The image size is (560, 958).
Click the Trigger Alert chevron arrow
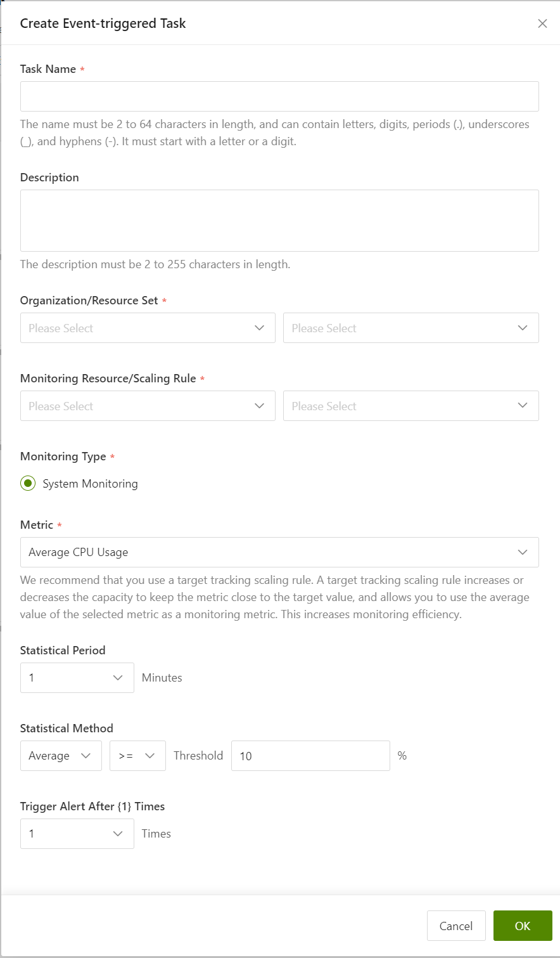pos(118,834)
